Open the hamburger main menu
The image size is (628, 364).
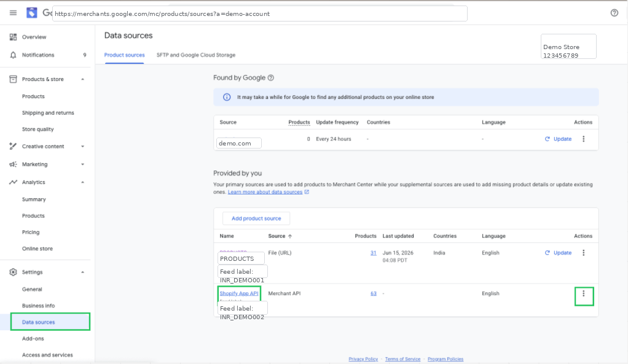tap(14, 13)
